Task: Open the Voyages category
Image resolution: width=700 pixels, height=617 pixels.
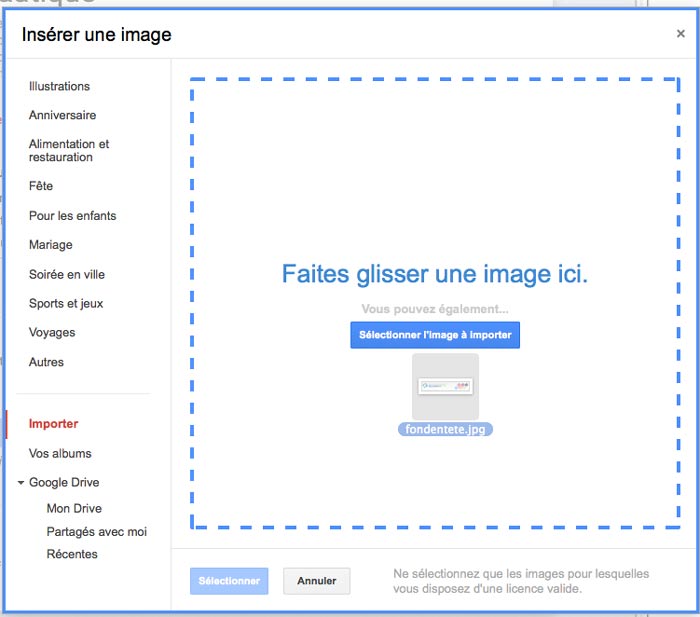Action: 52,333
